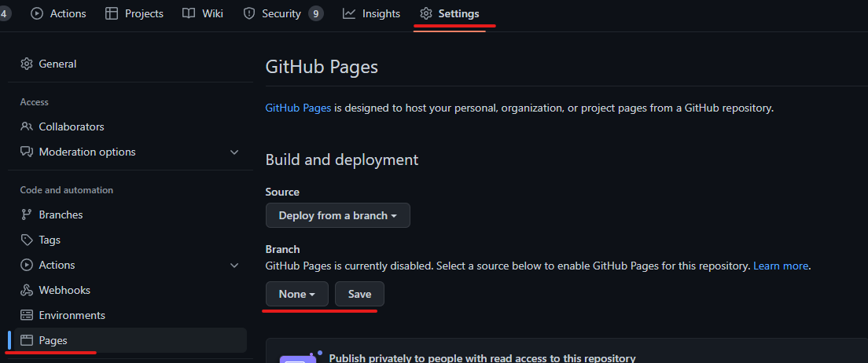Switch to the Insights tab
The image size is (868, 363).
click(371, 14)
